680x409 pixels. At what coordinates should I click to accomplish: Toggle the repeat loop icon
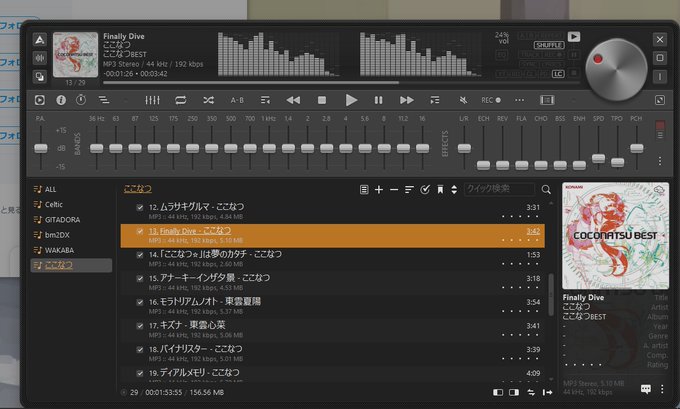[181, 100]
